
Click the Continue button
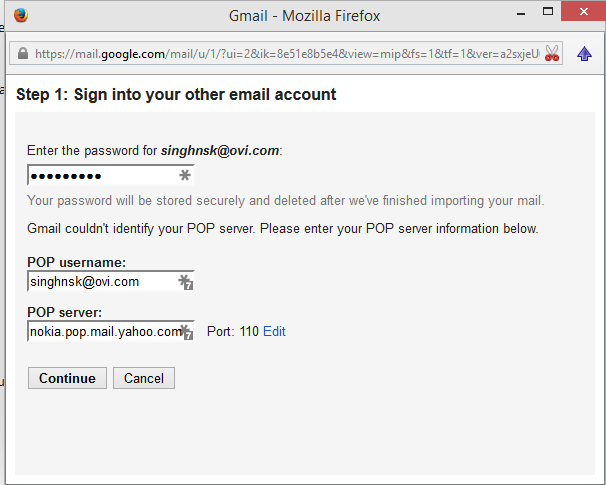click(x=67, y=378)
